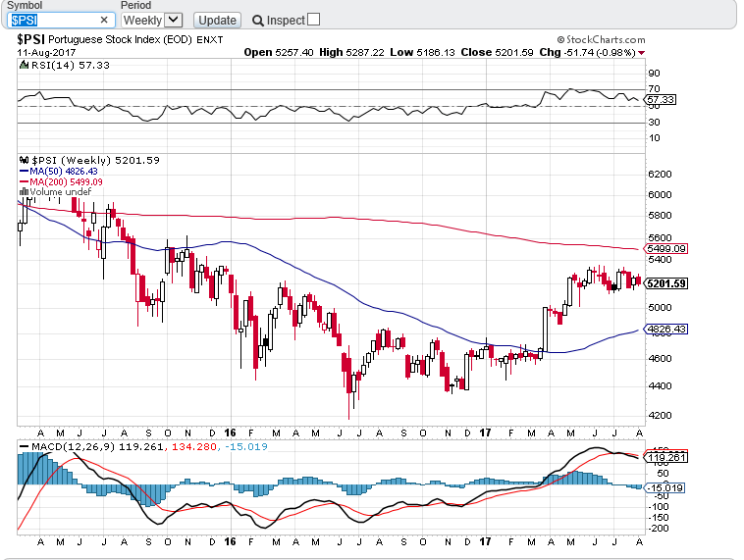Click the RSI 70 level axis label
Viewport: 744px width, 560px height.
[x=655, y=88]
